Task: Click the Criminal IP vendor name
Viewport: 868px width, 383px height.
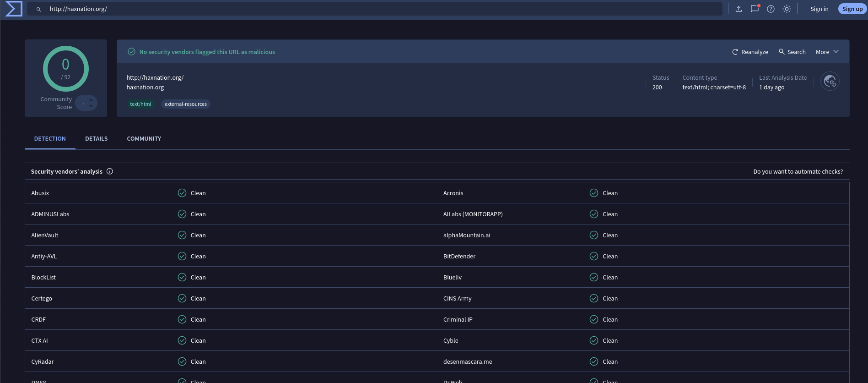Action: [458, 319]
